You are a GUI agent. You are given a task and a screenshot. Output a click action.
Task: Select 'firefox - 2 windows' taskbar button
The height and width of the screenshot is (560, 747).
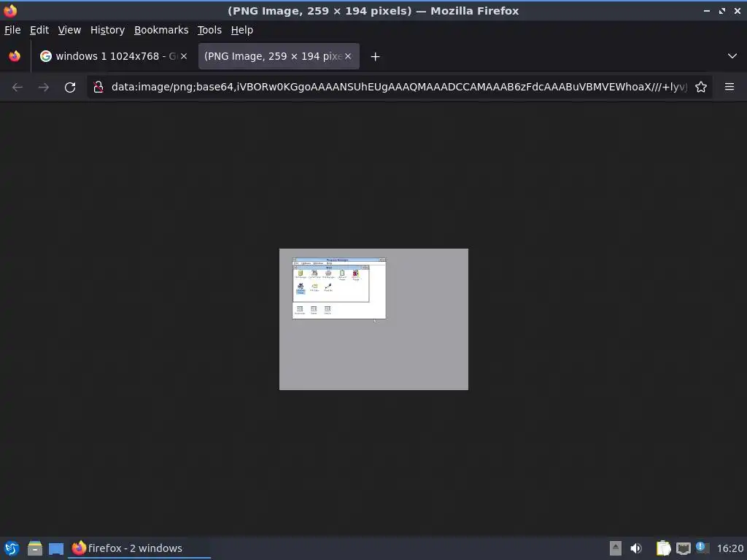click(x=139, y=548)
